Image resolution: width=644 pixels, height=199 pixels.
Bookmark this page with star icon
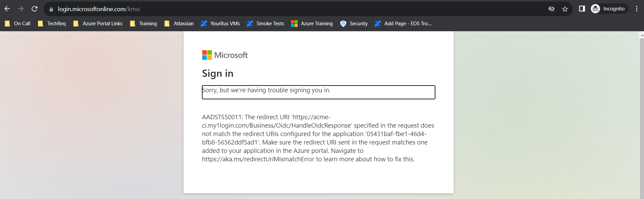(x=565, y=9)
